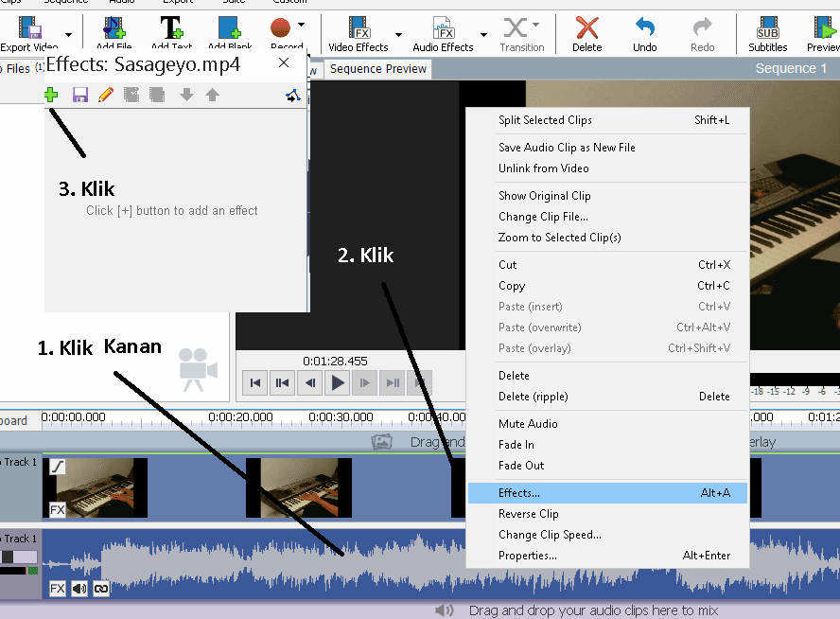Click the Add Text toolbar icon
The height and width of the screenshot is (619, 840).
point(171,27)
